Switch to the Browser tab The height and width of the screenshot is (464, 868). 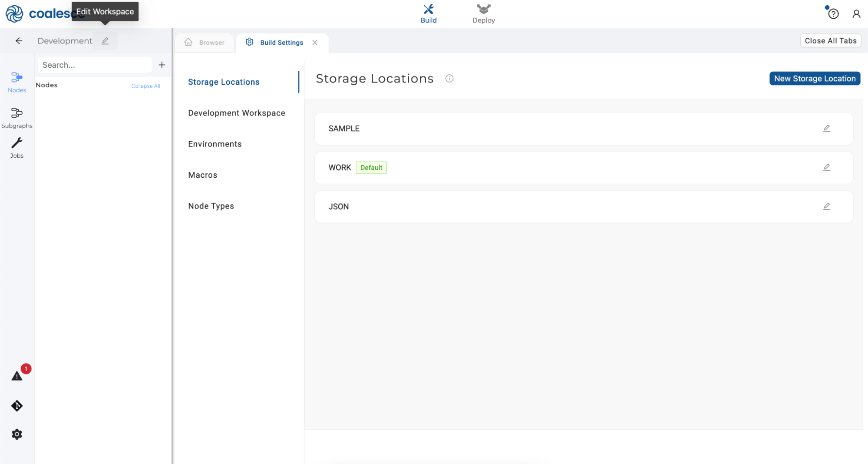click(205, 43)
